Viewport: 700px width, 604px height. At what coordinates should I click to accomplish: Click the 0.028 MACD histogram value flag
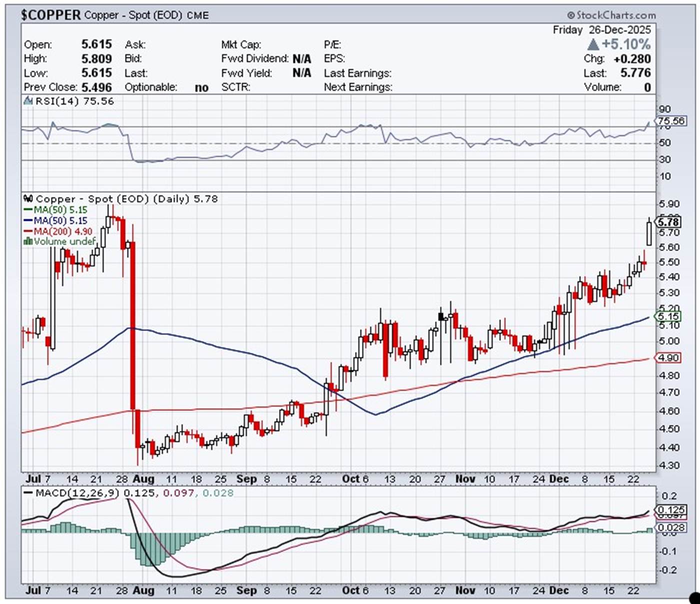(671, 527)
